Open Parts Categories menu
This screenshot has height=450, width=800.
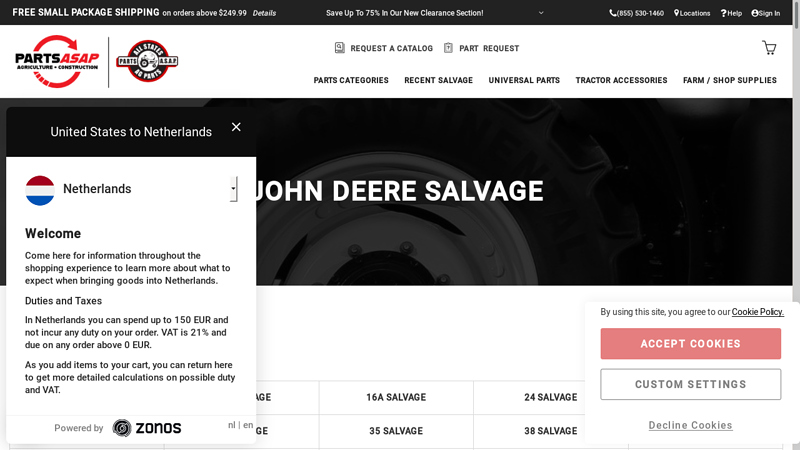tap(351, 80)
